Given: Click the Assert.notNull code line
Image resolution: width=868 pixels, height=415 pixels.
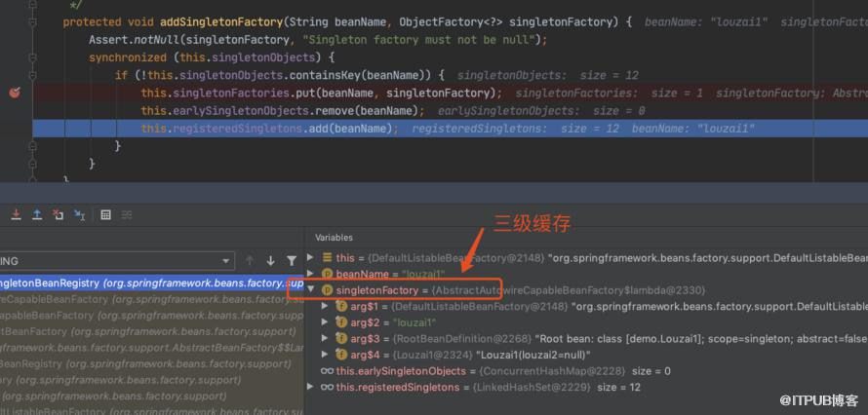Looking at the screenshot, I should (318, 40).
